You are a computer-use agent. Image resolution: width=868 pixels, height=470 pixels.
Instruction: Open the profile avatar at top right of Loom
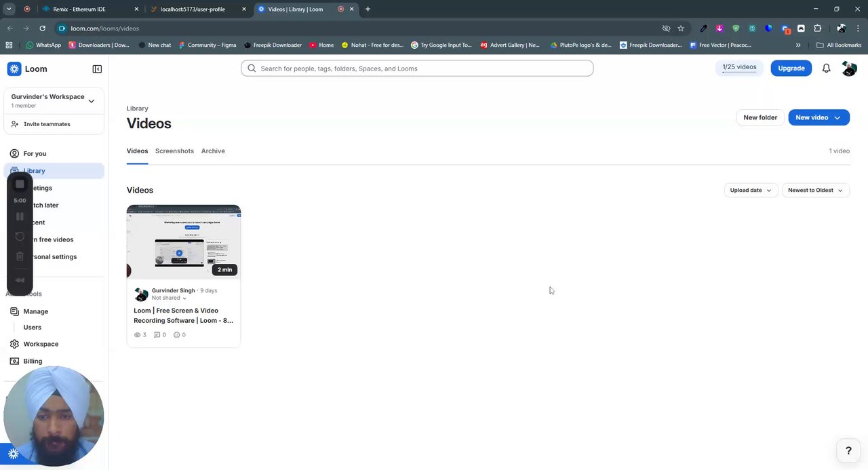click(x=849, y=68)
